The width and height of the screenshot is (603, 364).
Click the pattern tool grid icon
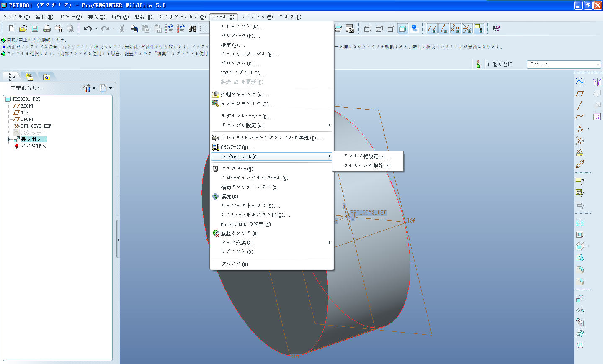point(597,117)
